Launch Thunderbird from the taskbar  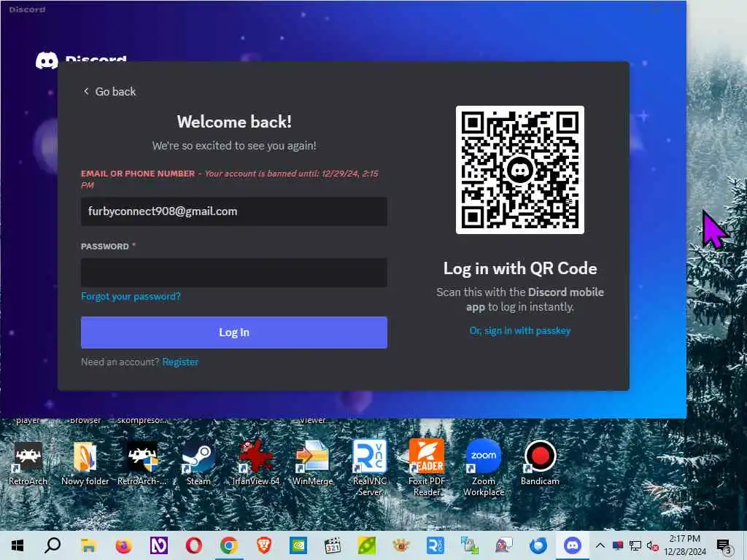tap(538, 545)
